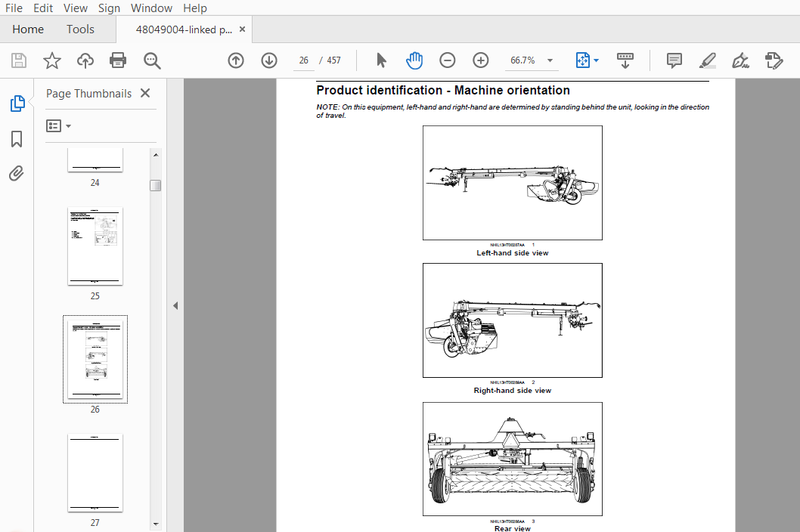The height and width of the screenshot is (532, 800).
Task: Open the thumbnail options menu dropdown
Action: [x=58, y=125]
